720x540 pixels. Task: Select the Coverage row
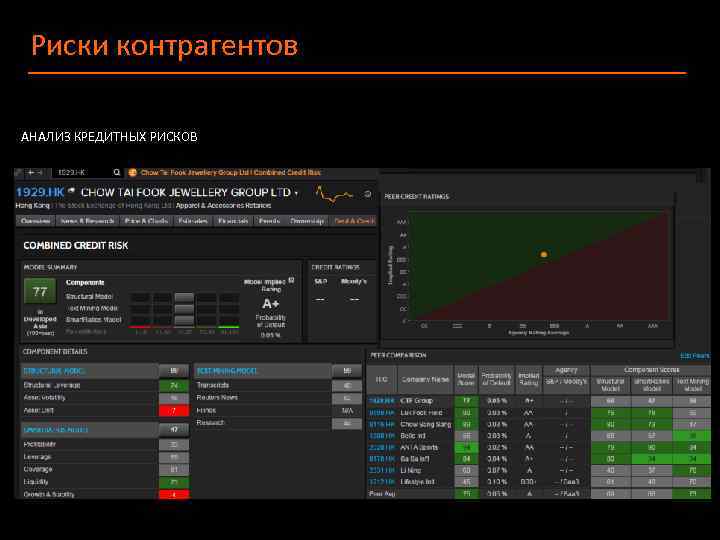pyautogui.click(x=105, y=469)
